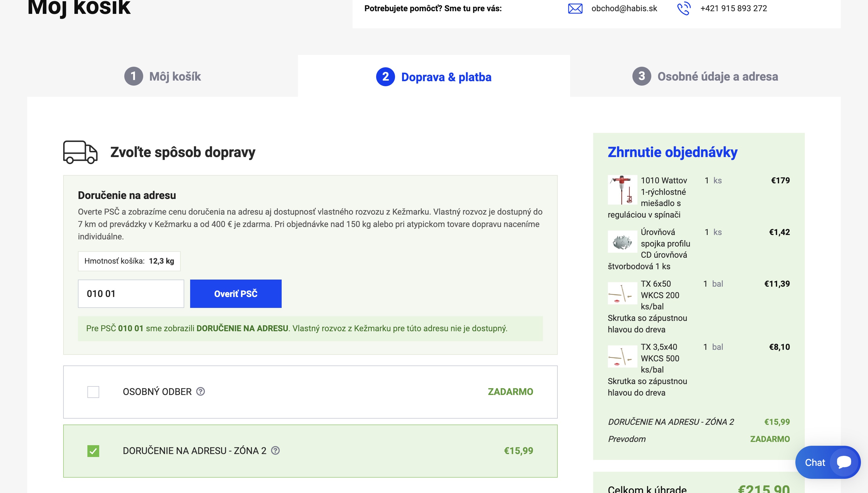Click the obchod@habis.sk email link

(624, 9)
